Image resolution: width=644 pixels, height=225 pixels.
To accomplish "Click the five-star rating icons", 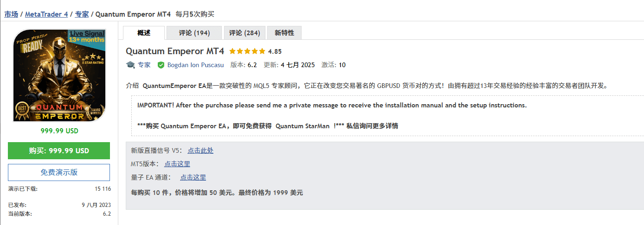I will coord(247,51).
